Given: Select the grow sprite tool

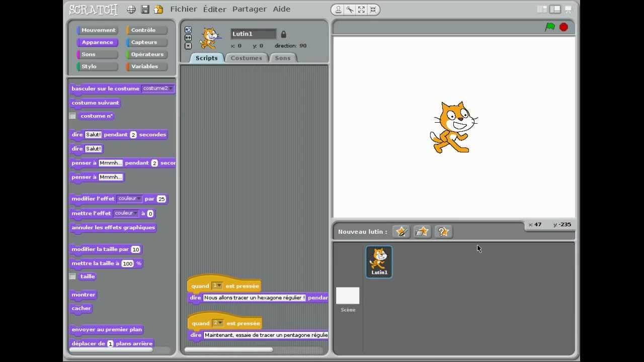Looking at the screenshot, I should pyautogui.click(x=361, y=10).
